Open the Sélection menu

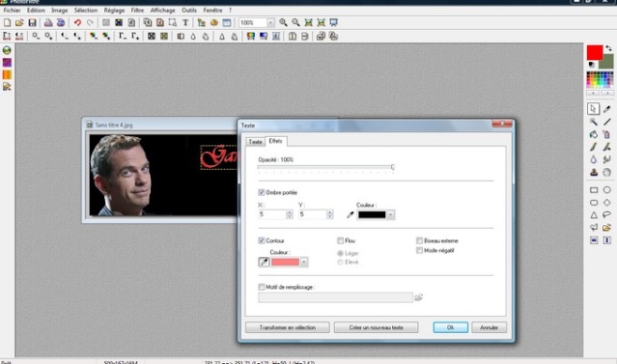[86, 11]
